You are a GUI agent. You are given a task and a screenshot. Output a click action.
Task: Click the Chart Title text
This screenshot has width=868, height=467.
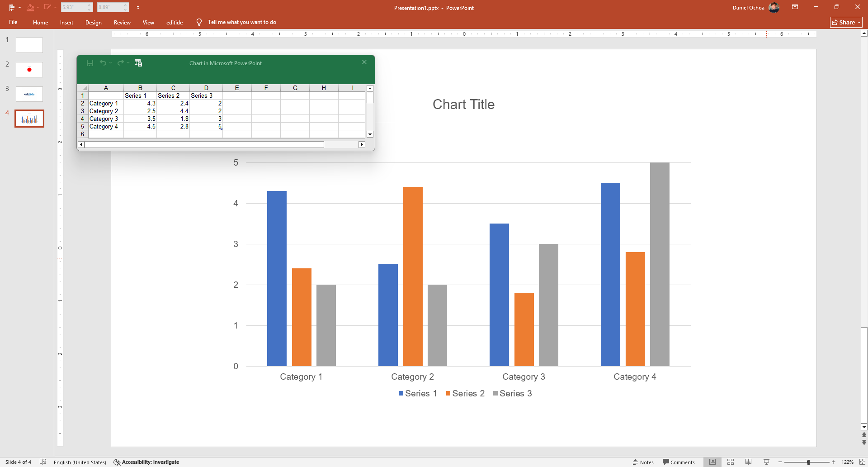click(463, 105)
